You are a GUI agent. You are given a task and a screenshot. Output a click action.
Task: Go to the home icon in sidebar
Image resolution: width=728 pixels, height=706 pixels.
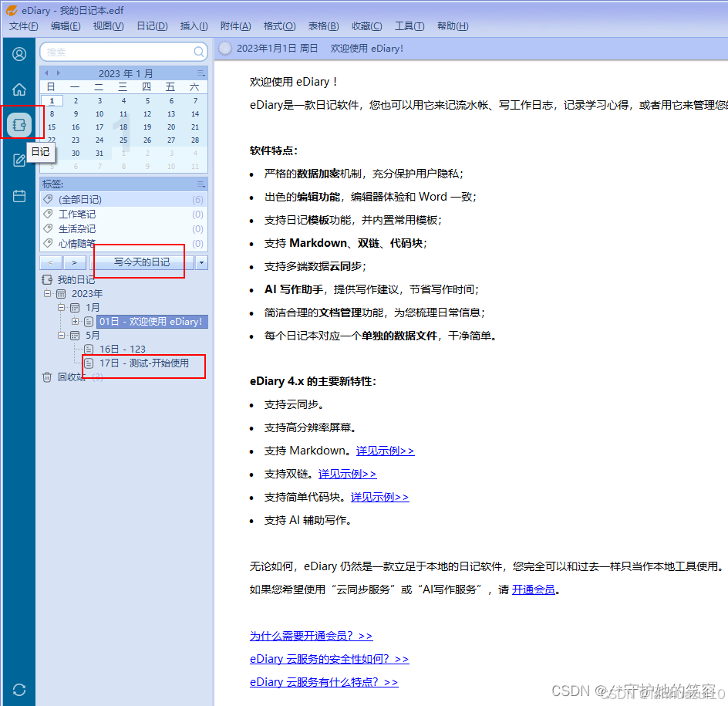click(19, 90)
